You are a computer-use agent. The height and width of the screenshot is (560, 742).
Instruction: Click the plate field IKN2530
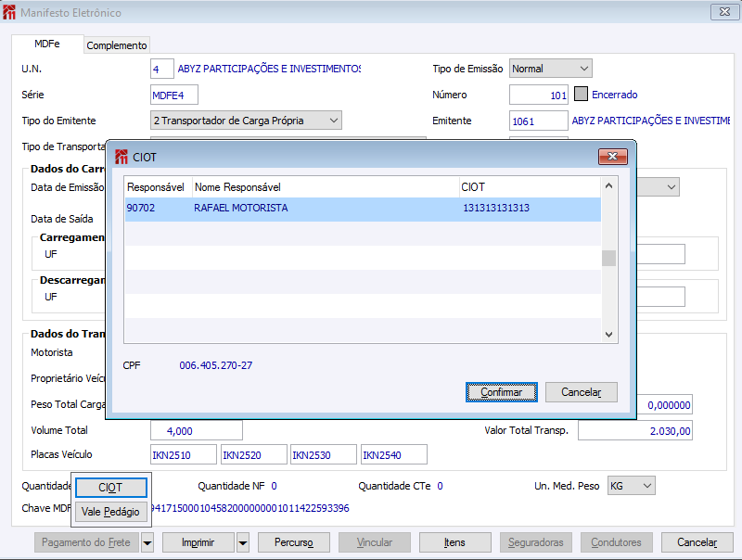(x=324, y=455)
